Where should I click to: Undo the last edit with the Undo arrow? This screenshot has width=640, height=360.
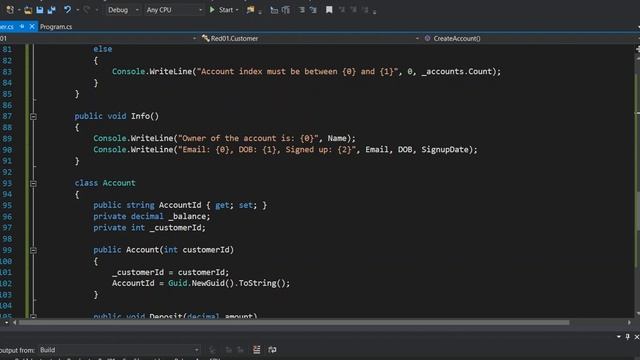tap(67, 9)
